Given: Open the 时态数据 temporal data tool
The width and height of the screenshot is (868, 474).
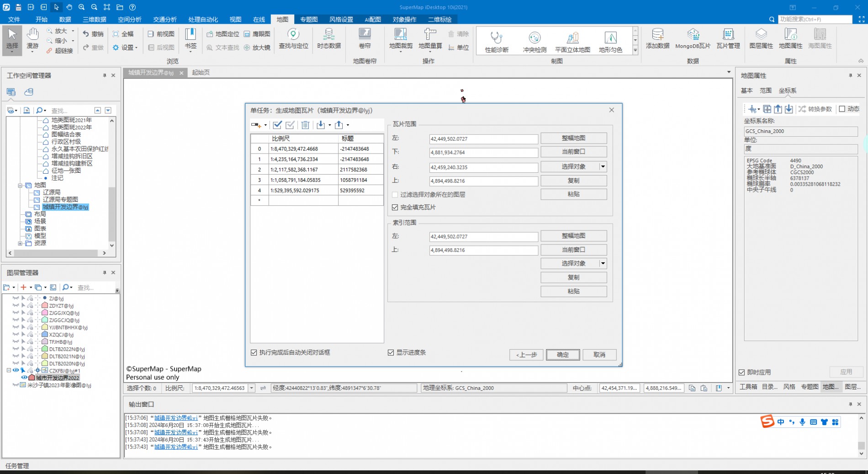Looking at the screenshot, I should click(329, 39).
